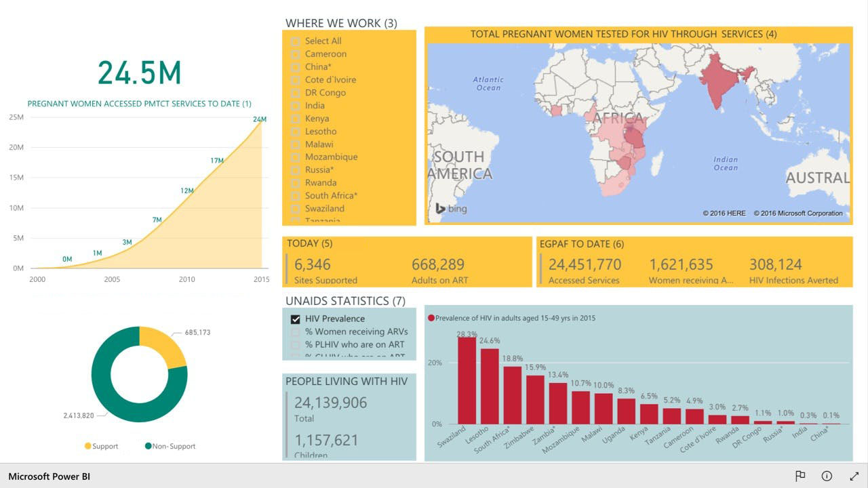Check the Select All checkbox
This screenshot has height=488, width=868.
point(296,41)
